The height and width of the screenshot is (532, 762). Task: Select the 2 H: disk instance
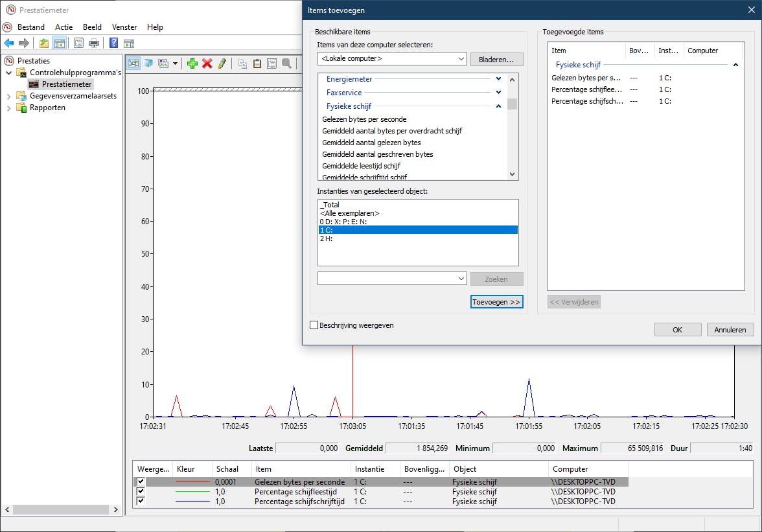click(x=326, y=238)
